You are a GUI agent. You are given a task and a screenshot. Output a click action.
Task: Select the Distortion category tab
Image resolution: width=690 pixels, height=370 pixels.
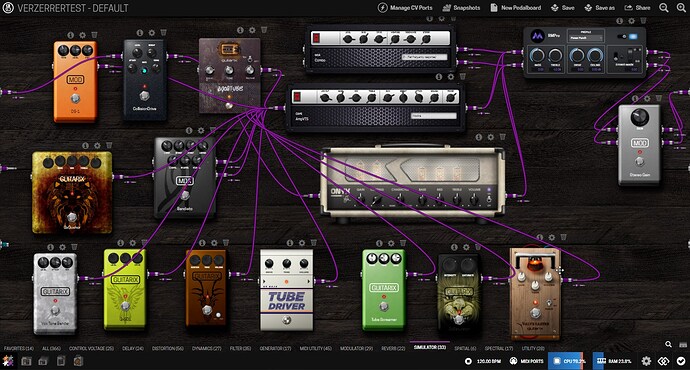pyautogui.click(x=167, y=348)
